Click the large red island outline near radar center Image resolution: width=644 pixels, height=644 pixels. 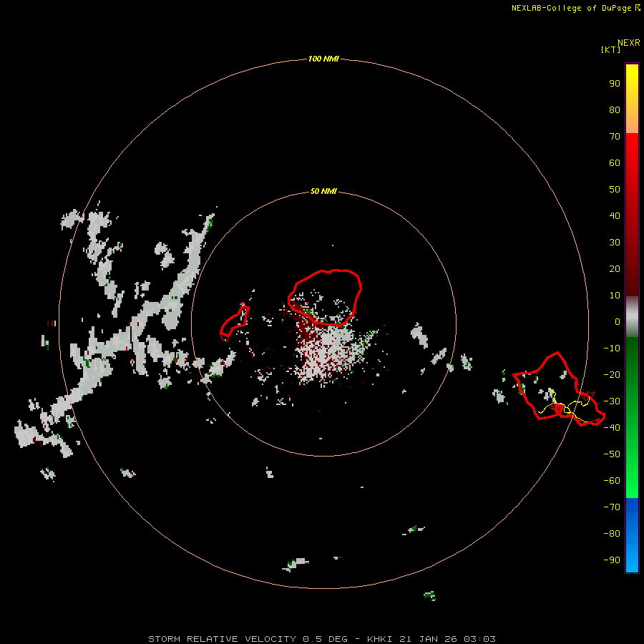tap(325, 298)
